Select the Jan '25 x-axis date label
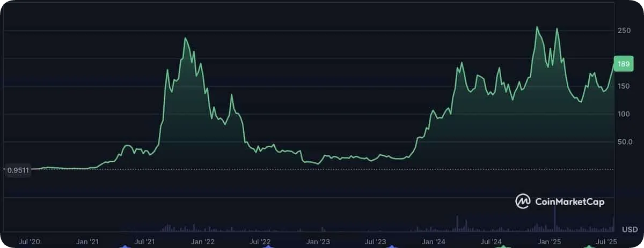The height and width of the screenshot is (248, 644). point(549,242)
